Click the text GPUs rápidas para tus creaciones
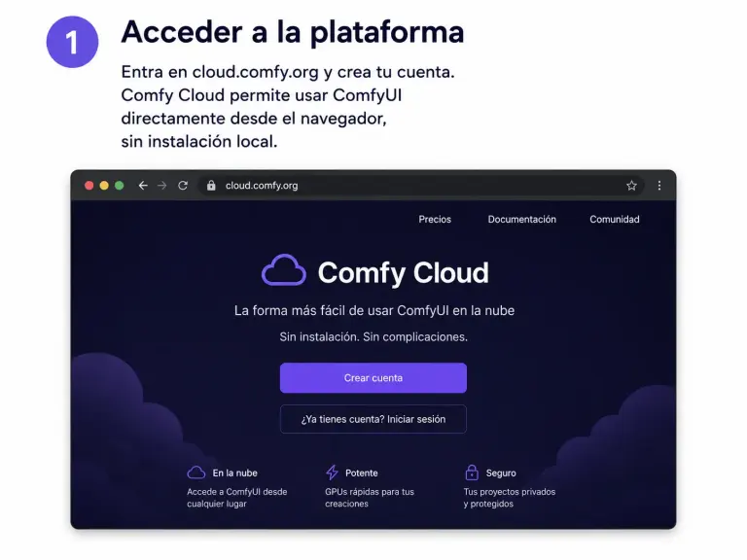Screen dimensions: 747x560 pos(370,498)
